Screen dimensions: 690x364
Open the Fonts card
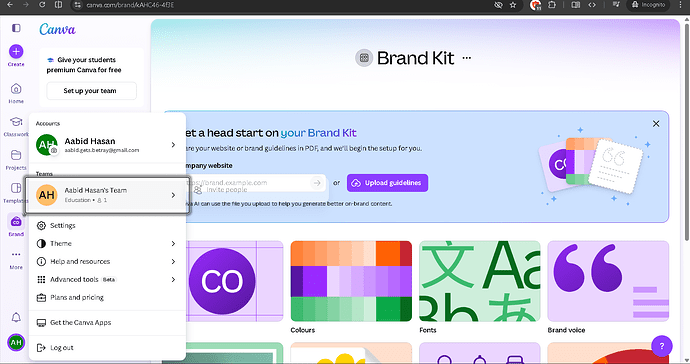tap(480, 281)
